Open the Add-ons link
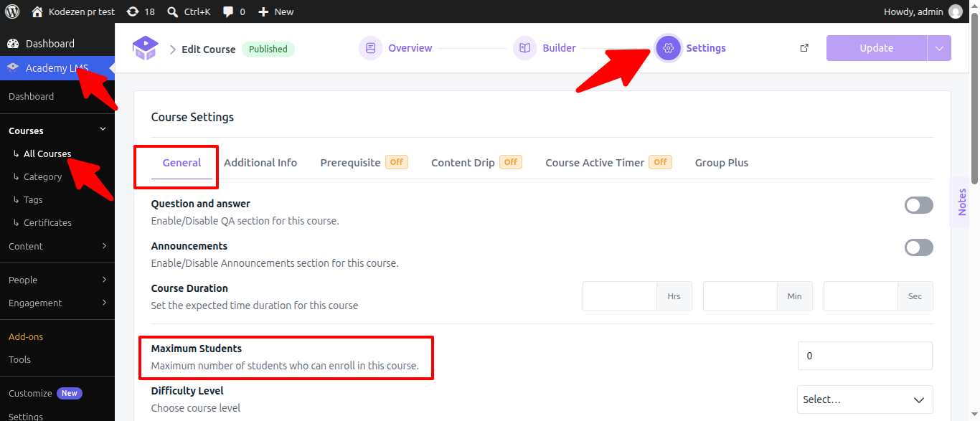 click(26, 336)
